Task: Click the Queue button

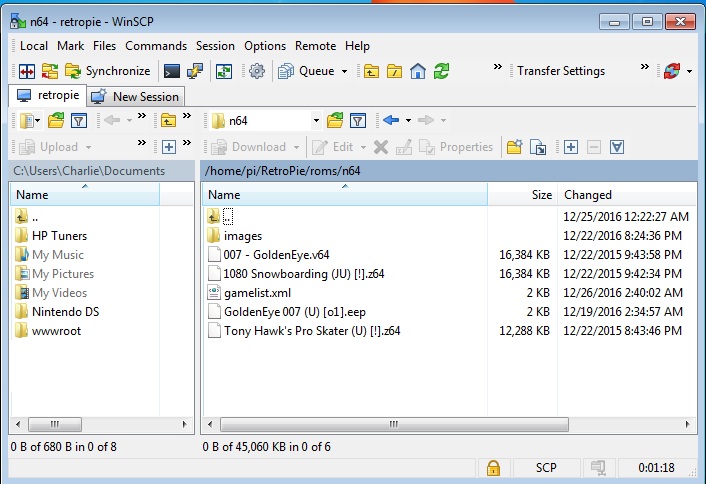Action: coord(306,71)
